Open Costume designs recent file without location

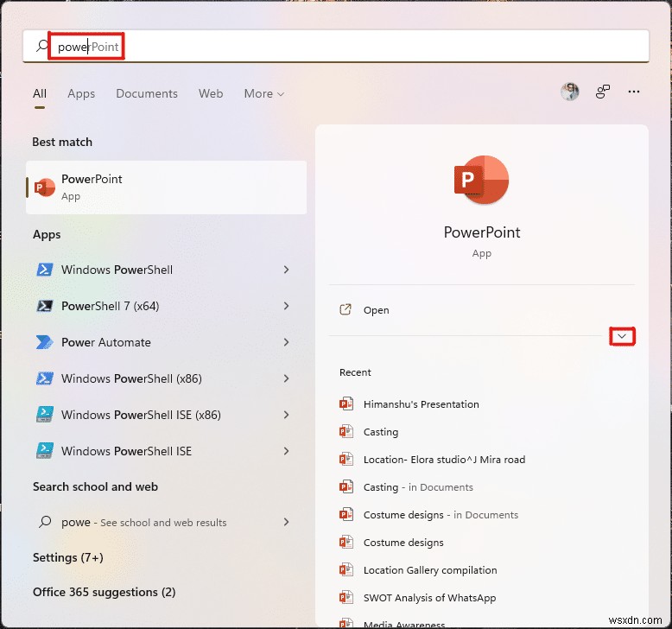tap(403, 543)
